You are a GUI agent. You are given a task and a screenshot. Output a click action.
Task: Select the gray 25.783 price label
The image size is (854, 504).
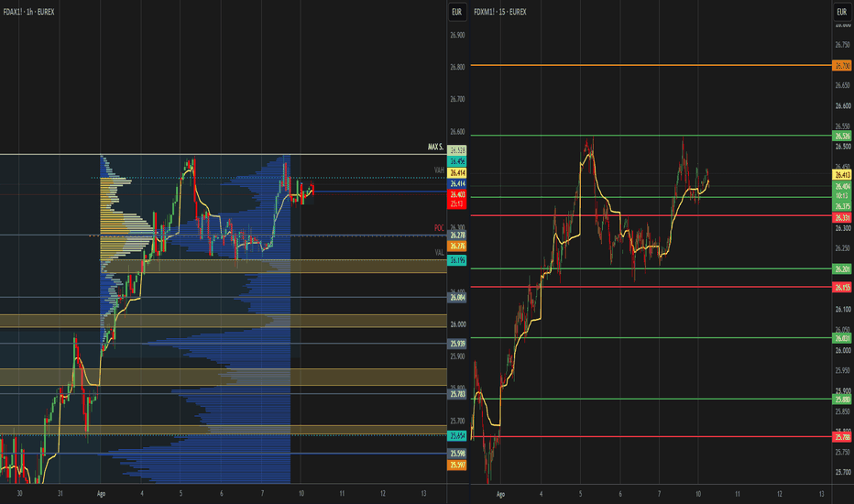[x=457, y=394]
